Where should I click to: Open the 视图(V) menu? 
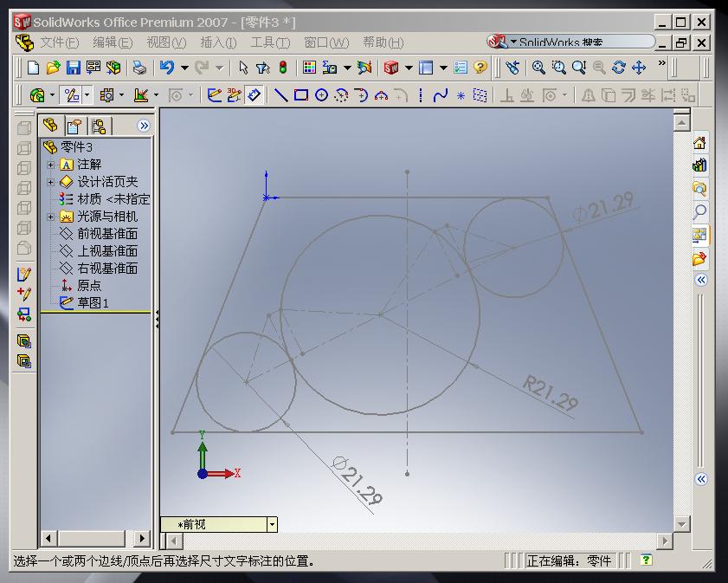tap(166, 42)
